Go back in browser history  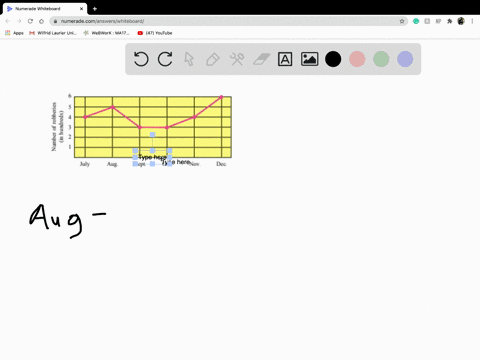[8, 21]
